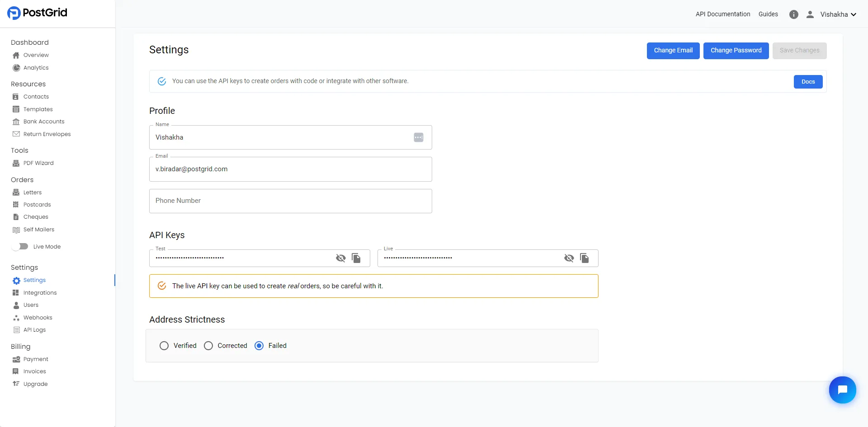Toggle Live Mode switch

point(21,246)
